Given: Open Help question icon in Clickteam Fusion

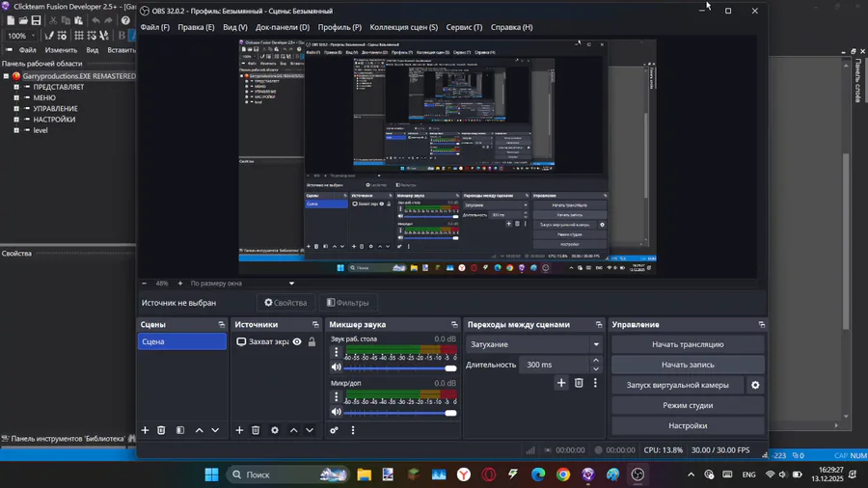Looking at the screenshot, I should (125, 20).
